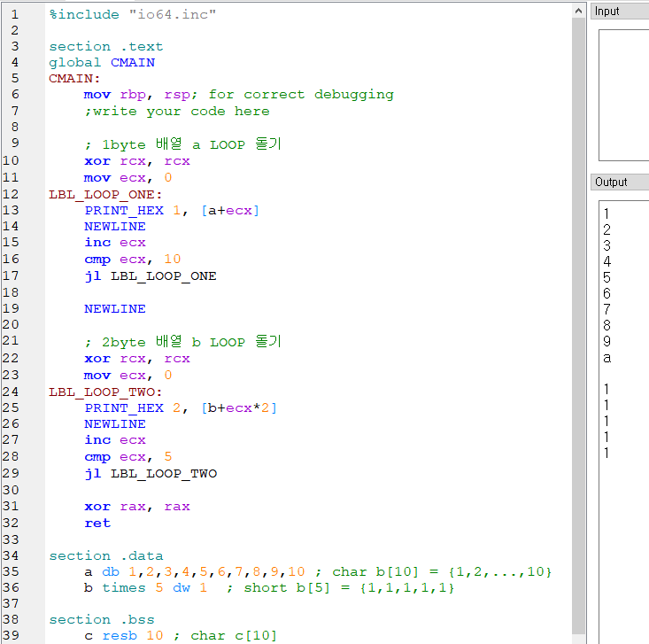Click the 'section .bss' line
The width and height of the screenshot is (649, 644).
(102, 619)
